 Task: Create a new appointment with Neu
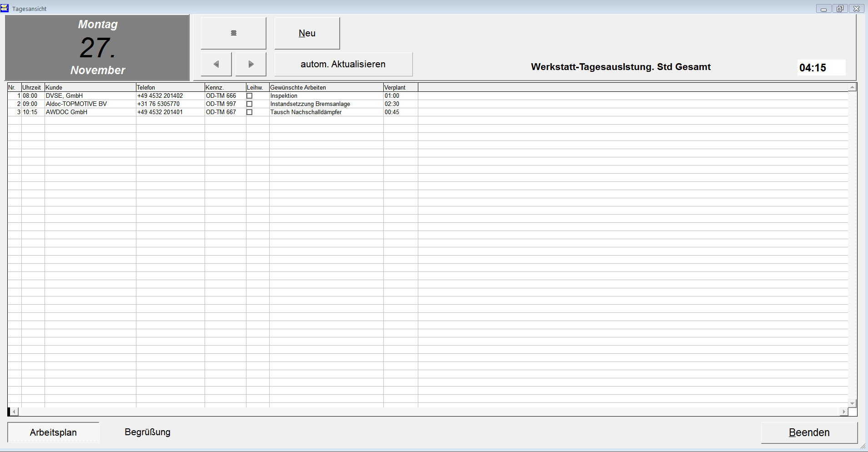coord(307,33)
